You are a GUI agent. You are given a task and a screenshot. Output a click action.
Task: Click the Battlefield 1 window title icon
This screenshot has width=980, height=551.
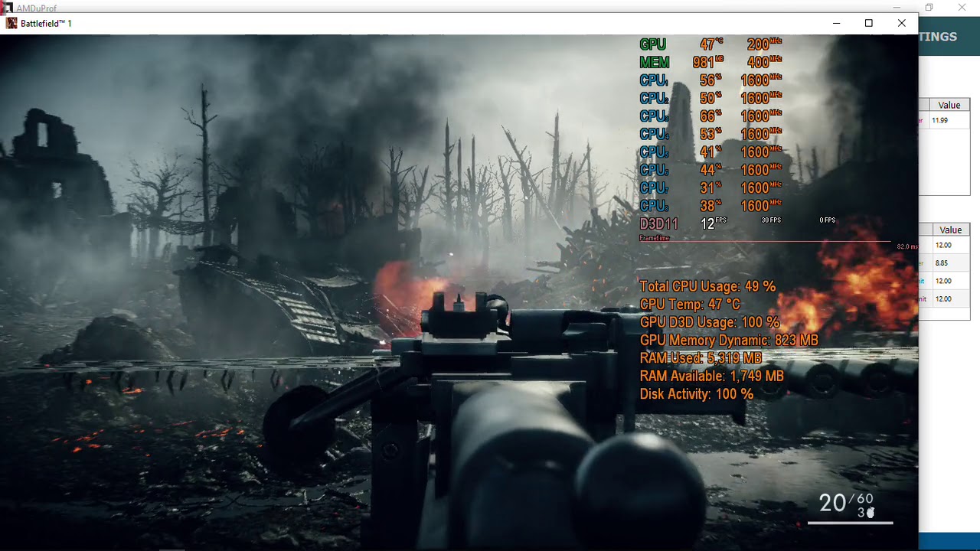pos(11,23)
